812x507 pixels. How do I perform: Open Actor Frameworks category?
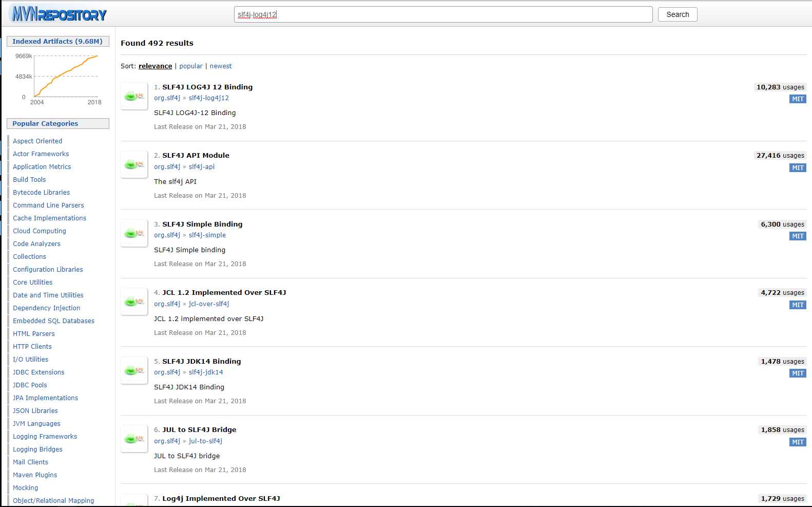(x=41, y=154)
